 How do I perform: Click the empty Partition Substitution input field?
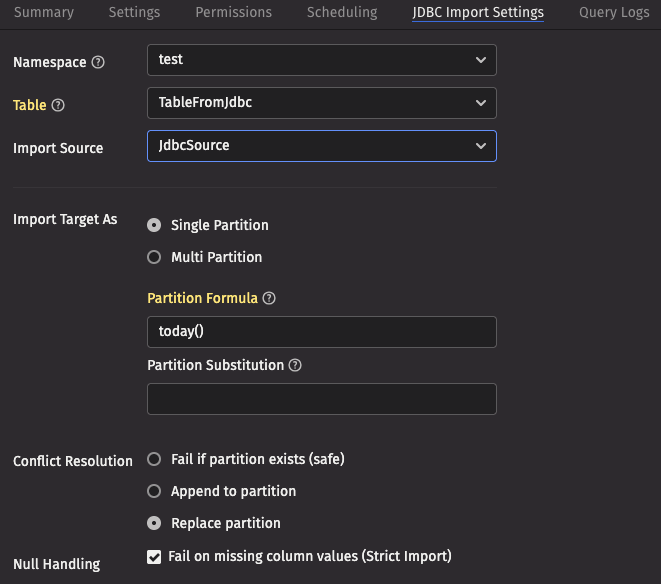[x=321, y=399]
